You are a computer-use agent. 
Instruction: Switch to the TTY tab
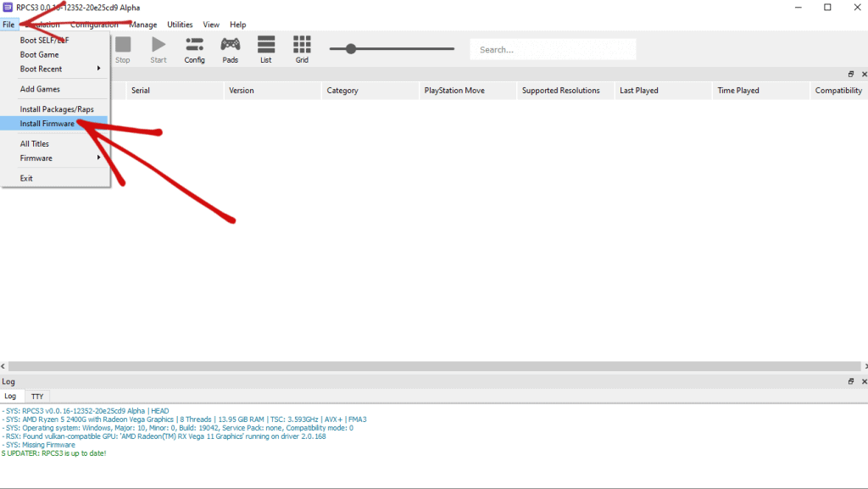coord(37,396)
